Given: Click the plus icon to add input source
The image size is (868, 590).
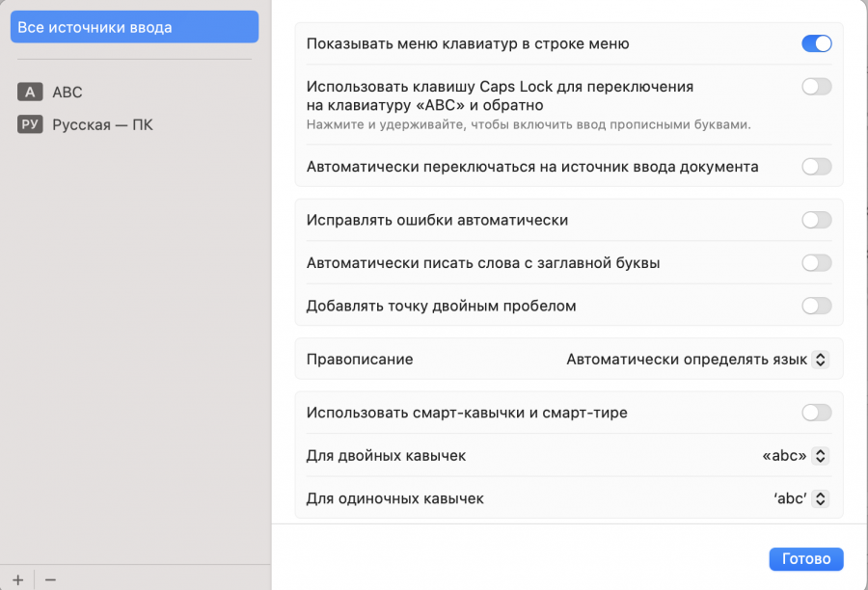Looking at the screenshot, I should coord(16,578).
